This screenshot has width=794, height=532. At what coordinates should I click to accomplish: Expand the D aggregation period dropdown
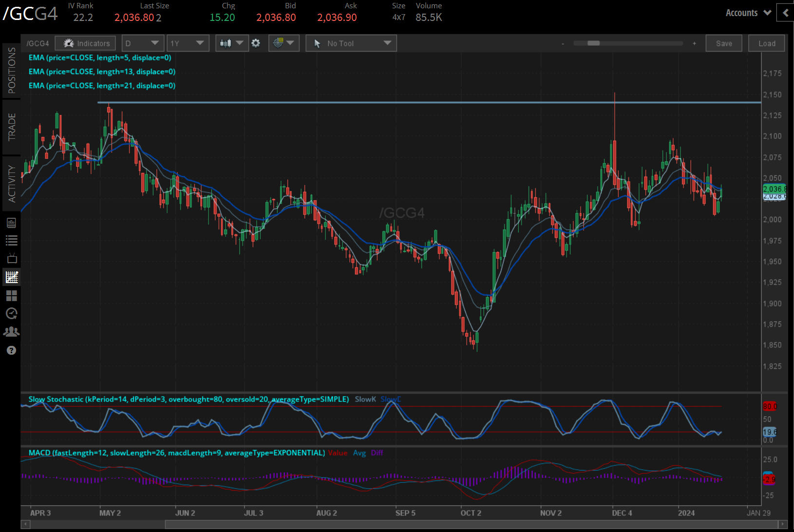[x=142, y=43]
